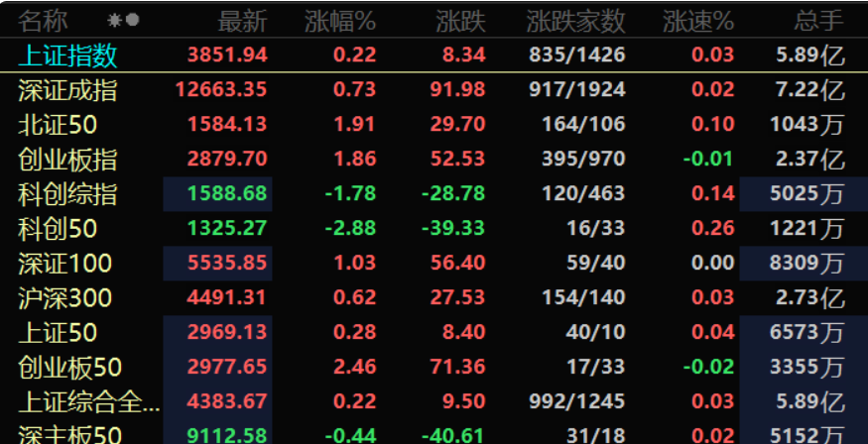Click the 2.73亿 volume cell

(x=810, y=298)
